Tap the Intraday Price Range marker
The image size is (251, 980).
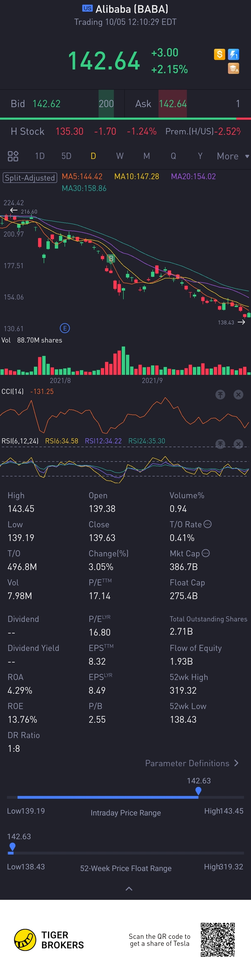pyautogui.click(x=198, y=791)
